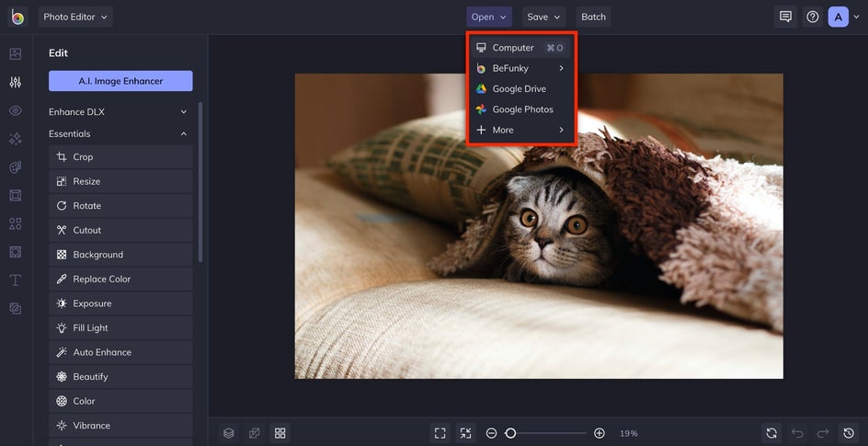Select the Background tool
The width and height of the screenshot is (868, 446).
coord(120,255)
